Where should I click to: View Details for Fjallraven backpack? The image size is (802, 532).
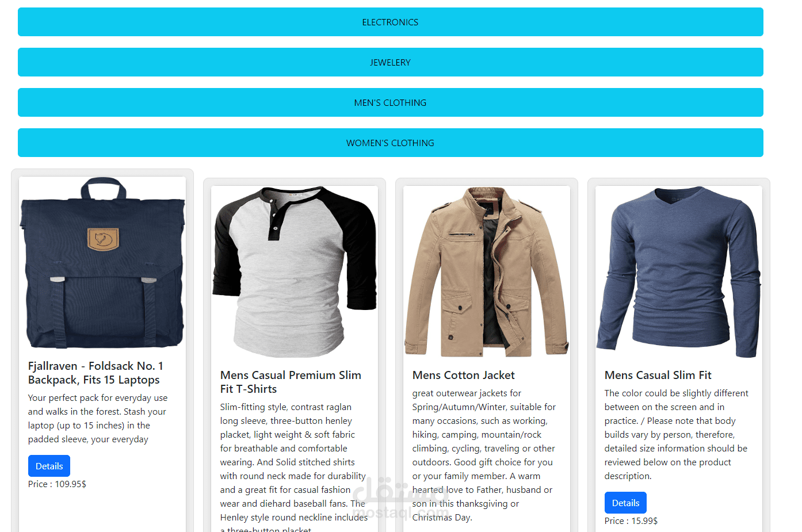[49, 466]
